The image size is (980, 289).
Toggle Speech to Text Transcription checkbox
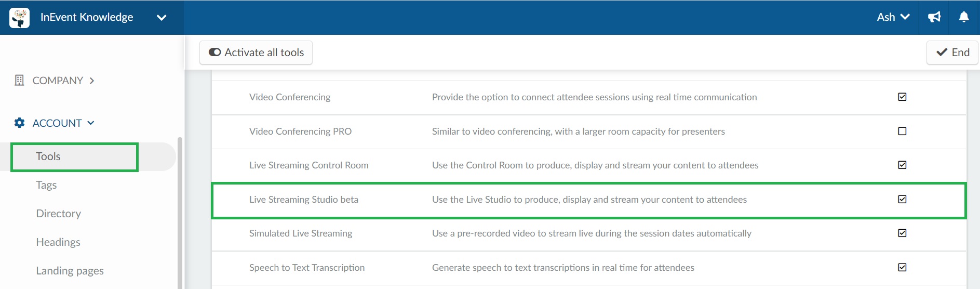(902, 267)
